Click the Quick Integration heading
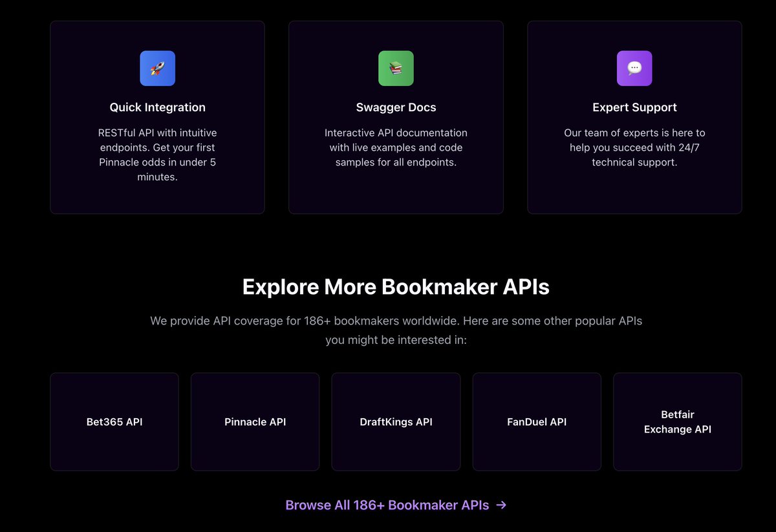The image size is (776, 532). (157, 107)
